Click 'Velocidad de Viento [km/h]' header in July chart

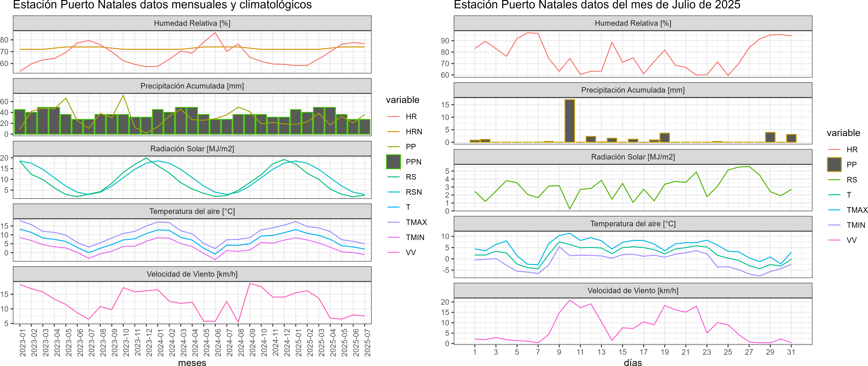633,290
